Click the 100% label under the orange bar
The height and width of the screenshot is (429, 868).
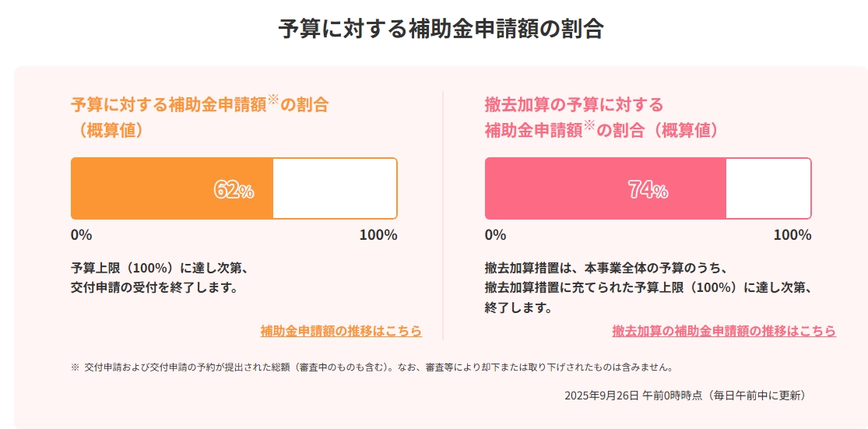[x=378, y=235]
